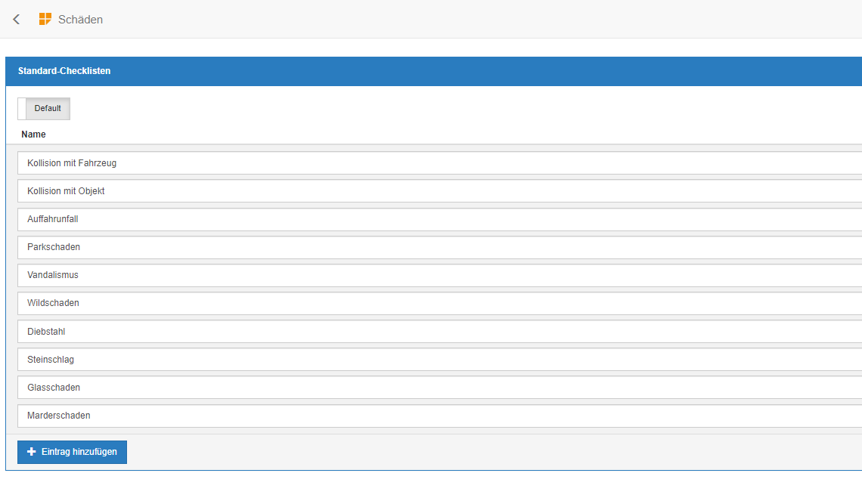Screen dimensions: 862x504
Task: Edit the Parkschaden entry
Action: 439,247
